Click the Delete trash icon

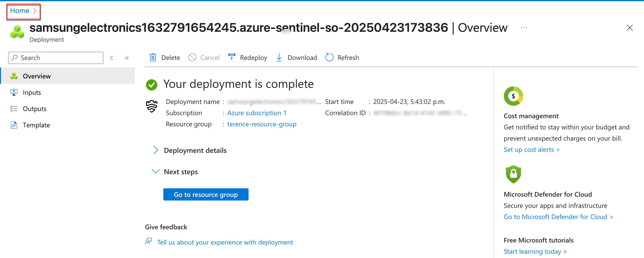point(153,58)
